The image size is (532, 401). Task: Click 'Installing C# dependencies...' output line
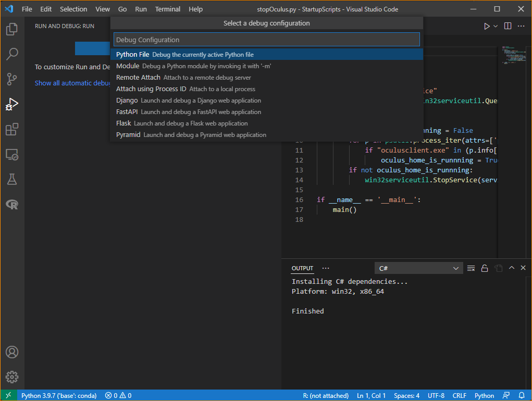click(x=350, y=282)
